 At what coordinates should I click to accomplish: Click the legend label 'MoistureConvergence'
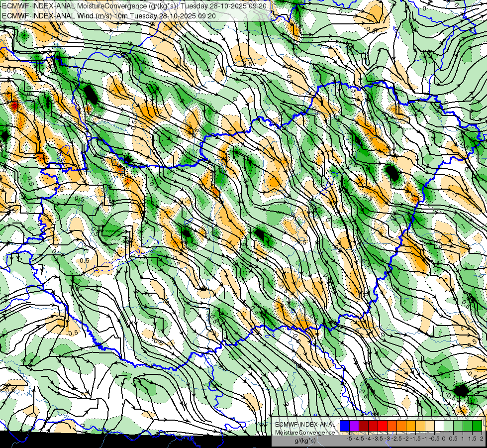305,433
